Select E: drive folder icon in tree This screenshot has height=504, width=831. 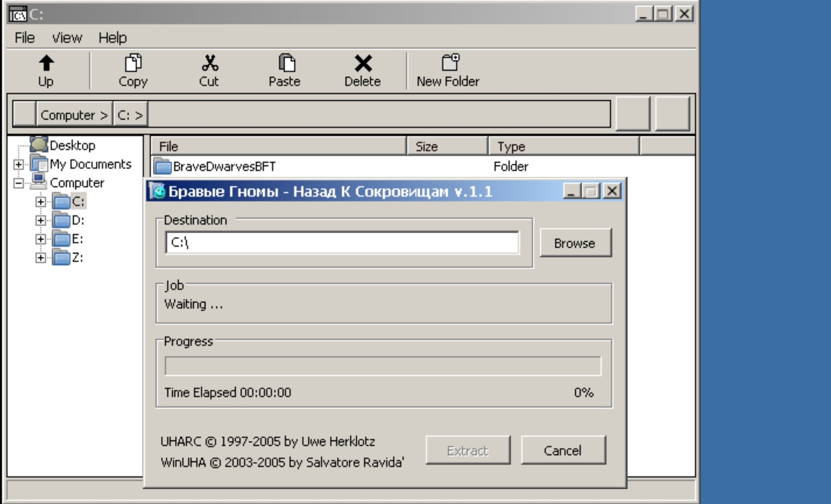[x=61, y=239]
